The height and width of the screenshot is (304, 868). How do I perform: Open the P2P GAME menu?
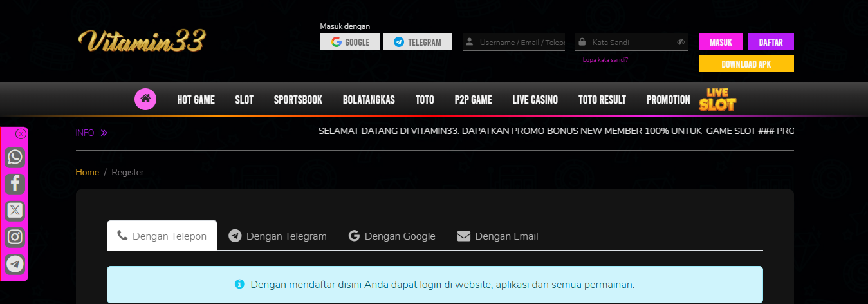473,100
